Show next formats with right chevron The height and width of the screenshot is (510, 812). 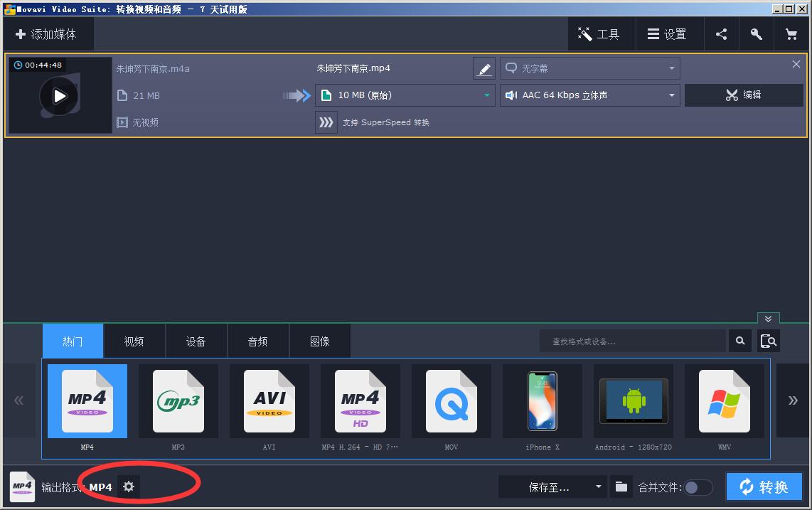click(x=792, y=400)
